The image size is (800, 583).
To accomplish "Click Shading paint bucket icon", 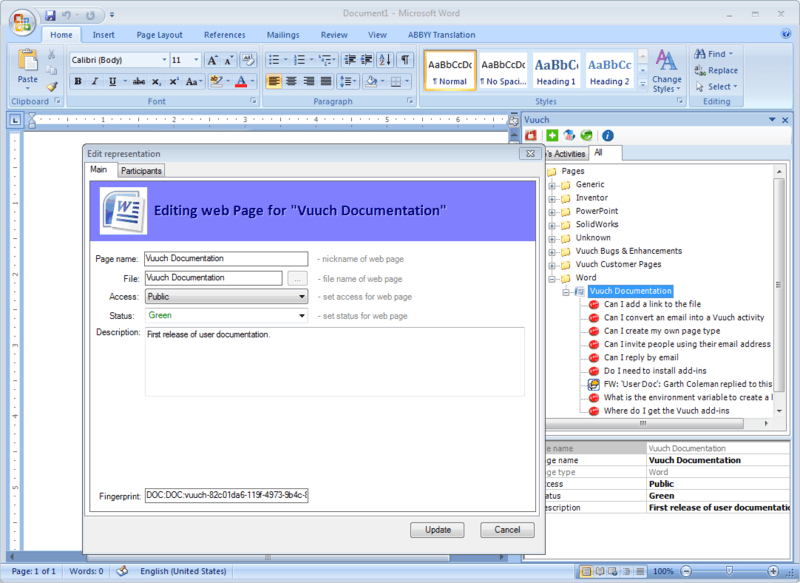I will (371, 81).
